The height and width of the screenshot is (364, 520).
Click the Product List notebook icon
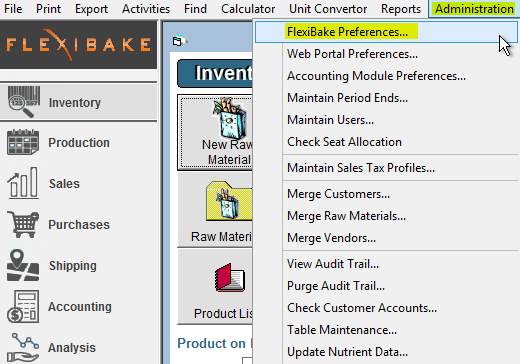click(229, 278)
